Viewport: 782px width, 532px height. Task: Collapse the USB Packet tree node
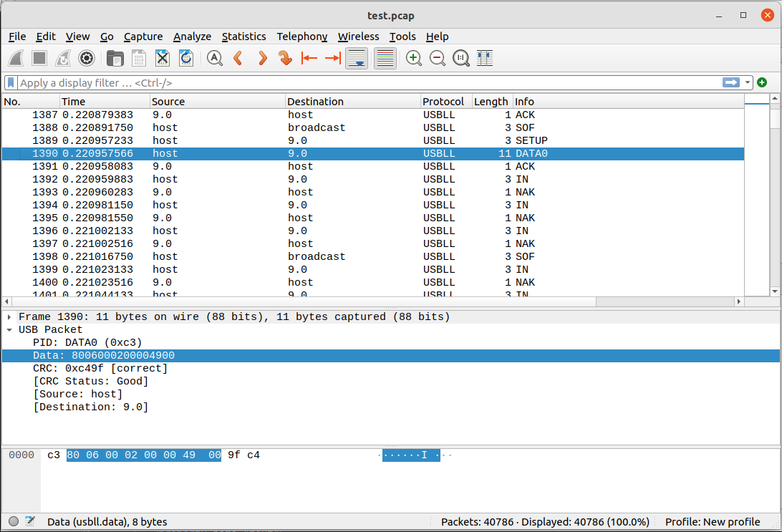click(x=9, y=329)
